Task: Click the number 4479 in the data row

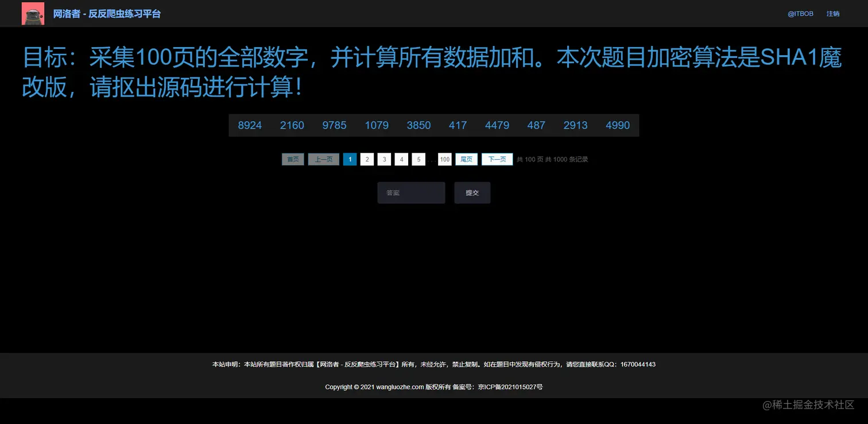Action: [497, 125]
